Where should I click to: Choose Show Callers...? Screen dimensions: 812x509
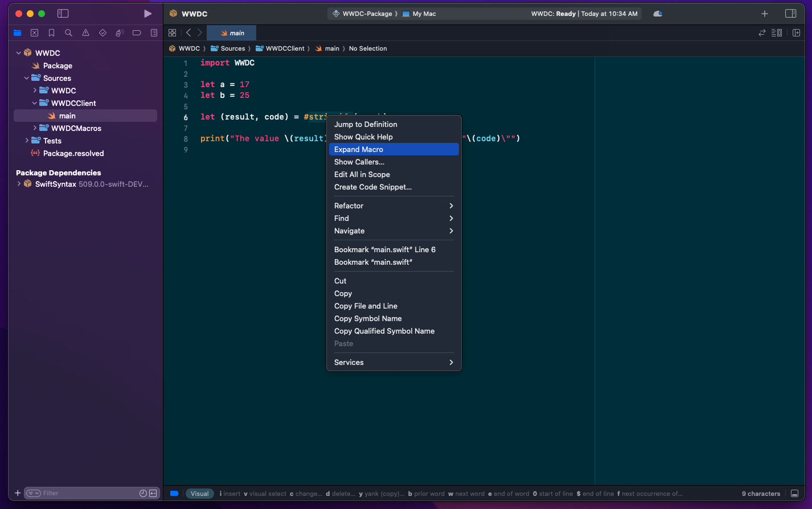click(394, 162)
